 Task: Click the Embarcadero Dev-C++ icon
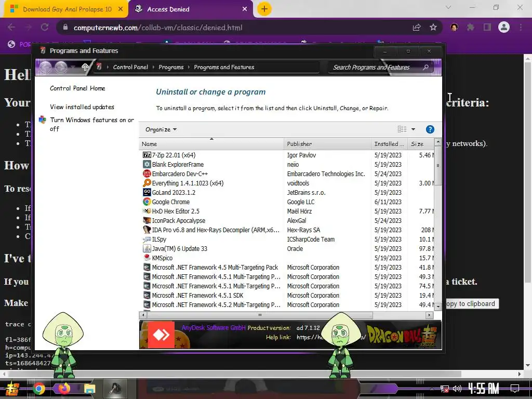tap(147, 174)
